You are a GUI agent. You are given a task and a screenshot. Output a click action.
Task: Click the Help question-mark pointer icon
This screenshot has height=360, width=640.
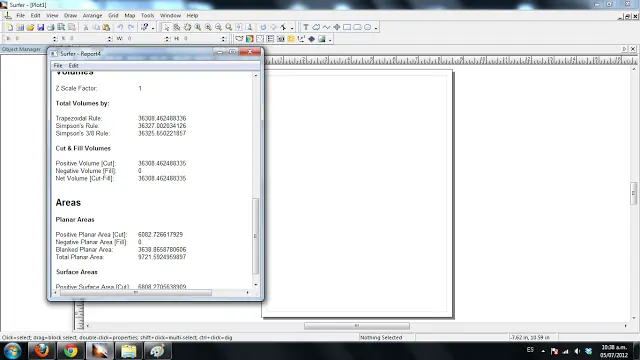tap(144, 27)
